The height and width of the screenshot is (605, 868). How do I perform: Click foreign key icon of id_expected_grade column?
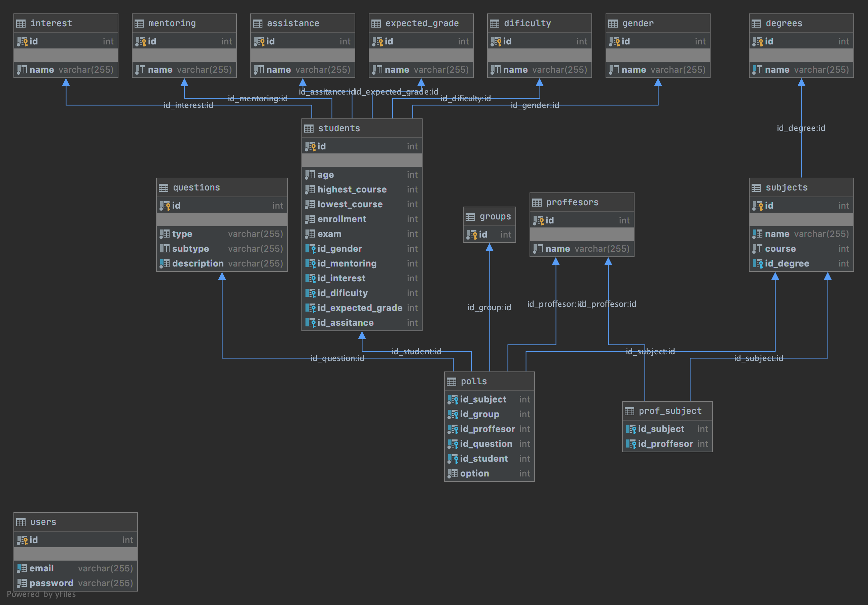(x=310, y=308)
